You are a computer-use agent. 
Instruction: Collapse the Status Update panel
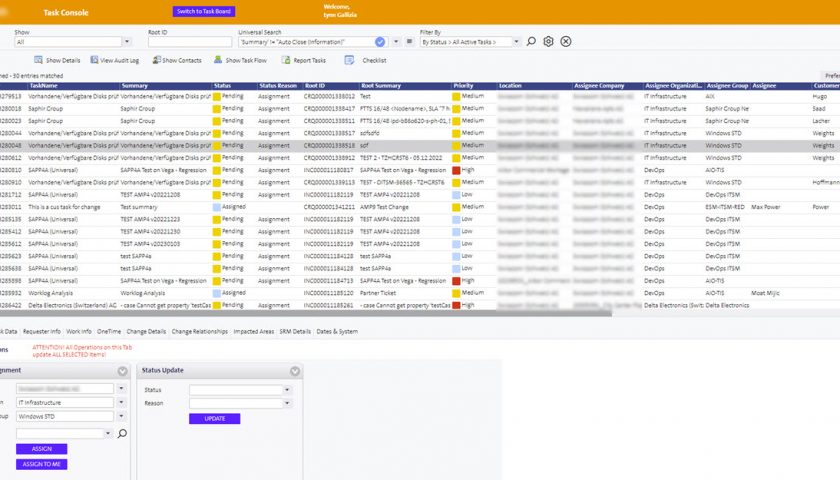295,371
